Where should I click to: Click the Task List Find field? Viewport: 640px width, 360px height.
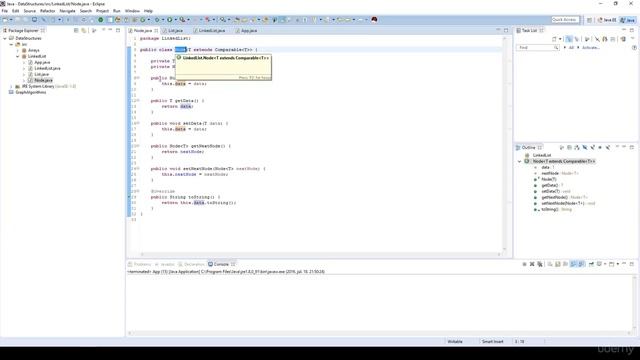[x=538, y=48]
